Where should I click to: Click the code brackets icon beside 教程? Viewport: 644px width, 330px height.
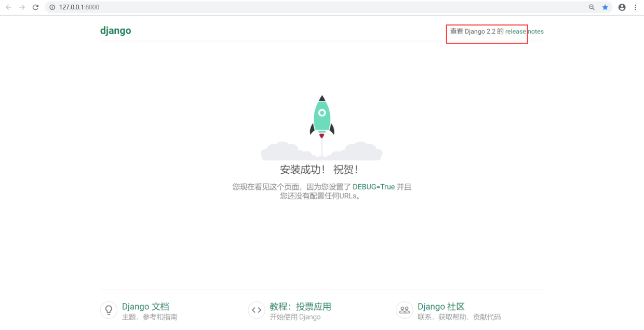point(257,310)
